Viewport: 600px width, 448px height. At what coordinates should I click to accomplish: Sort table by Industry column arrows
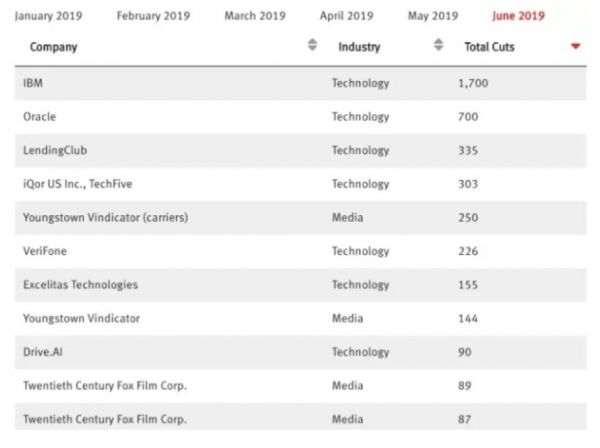pos(438,46)
